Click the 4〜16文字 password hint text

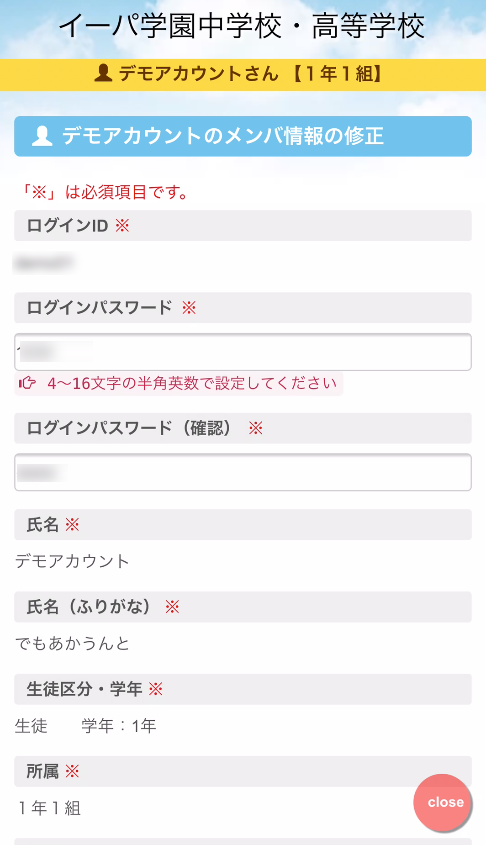[192, 383]
